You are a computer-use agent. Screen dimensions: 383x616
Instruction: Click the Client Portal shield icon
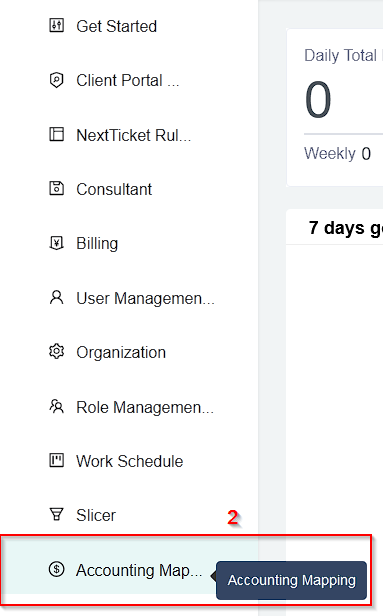click(57, 80)
